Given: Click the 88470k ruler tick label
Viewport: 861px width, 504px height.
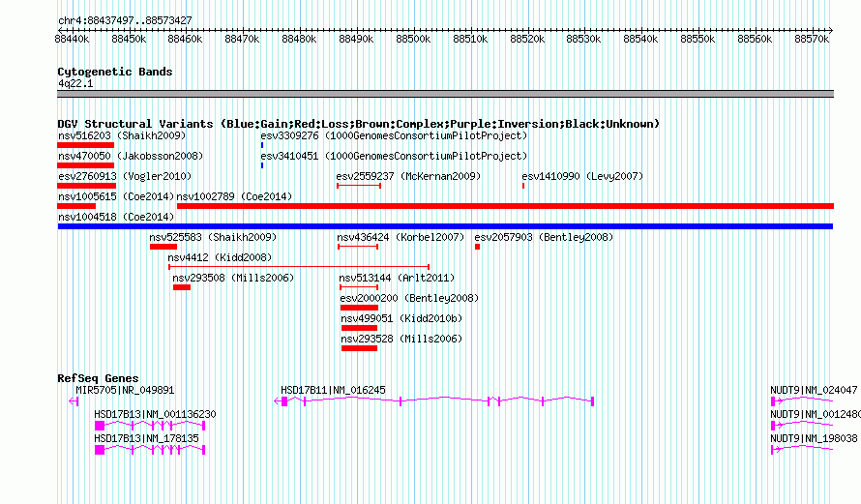Looking at the screenshot, I should coord(242,40).
